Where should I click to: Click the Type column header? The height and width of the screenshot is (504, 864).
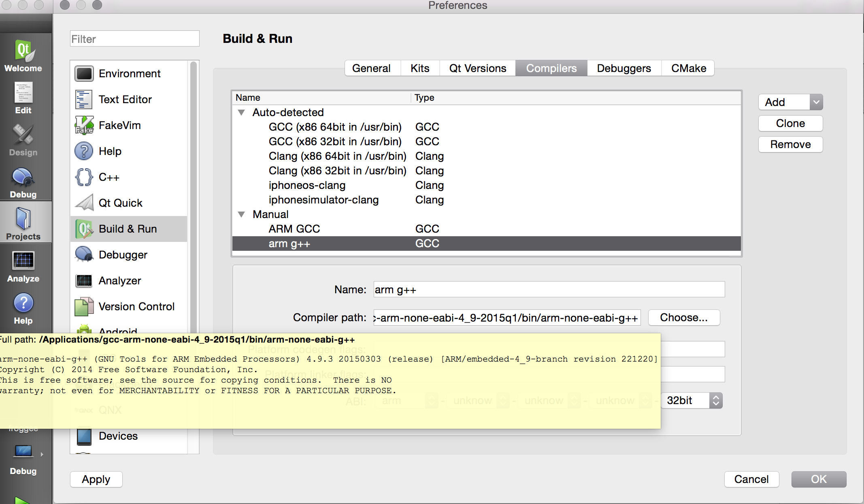coord(576,97)
